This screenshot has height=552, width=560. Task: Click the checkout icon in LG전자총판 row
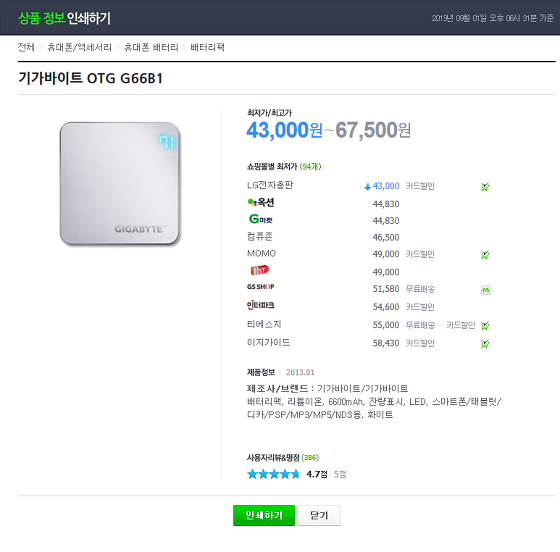pos(485,186)
